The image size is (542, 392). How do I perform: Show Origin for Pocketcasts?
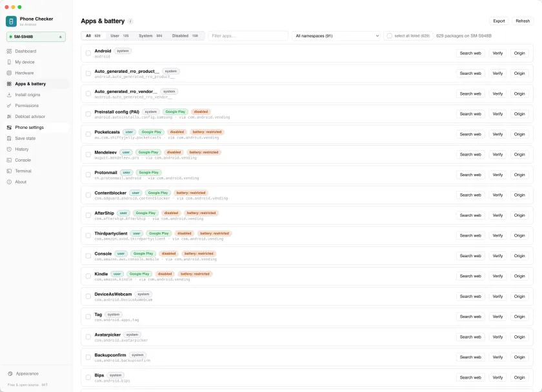(x=519, y=134)
